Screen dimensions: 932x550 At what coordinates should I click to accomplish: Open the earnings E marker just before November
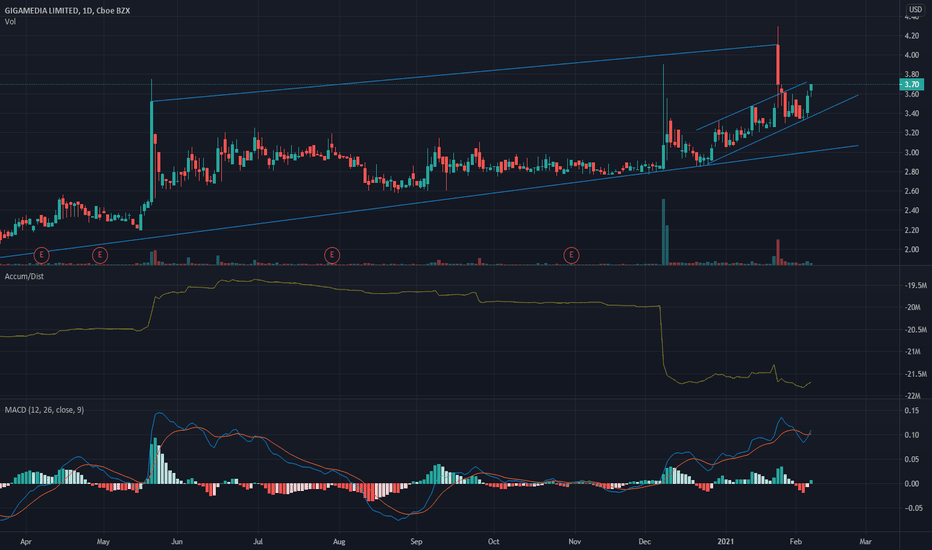coord(571,256)
